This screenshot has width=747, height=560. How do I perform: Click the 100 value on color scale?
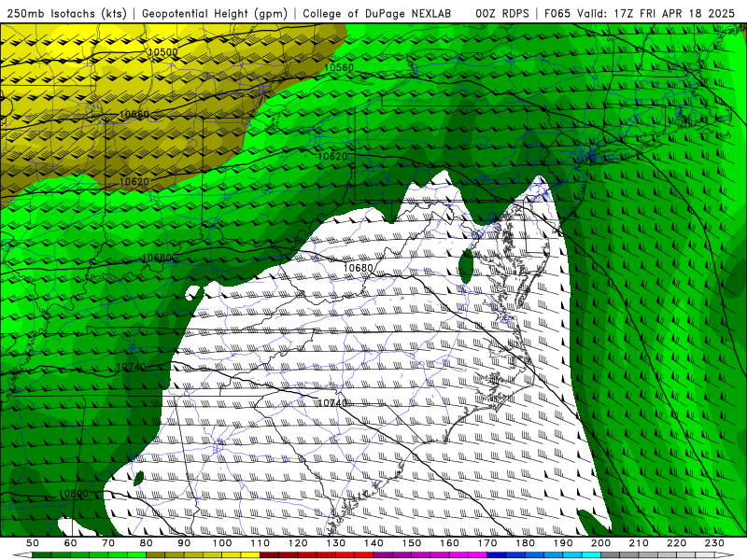coord(222,543)
